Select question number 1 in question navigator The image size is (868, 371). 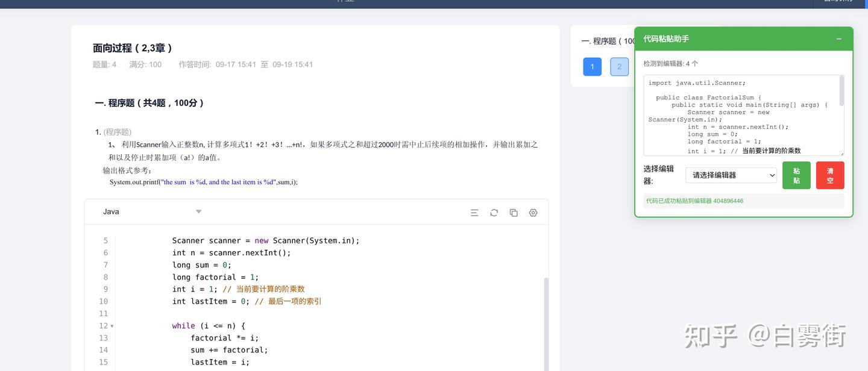pyautogui.click(x=591, y=66)
